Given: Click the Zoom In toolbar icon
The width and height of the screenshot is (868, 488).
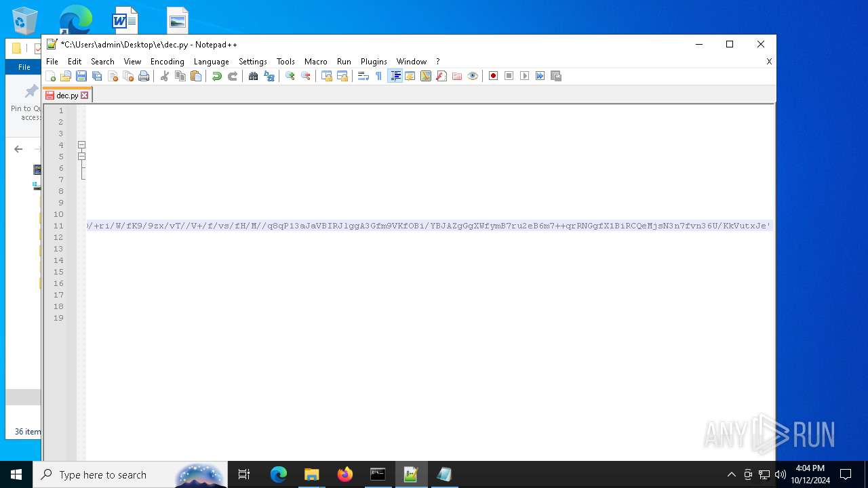Looking at the screenshot, I should point(290,76).
